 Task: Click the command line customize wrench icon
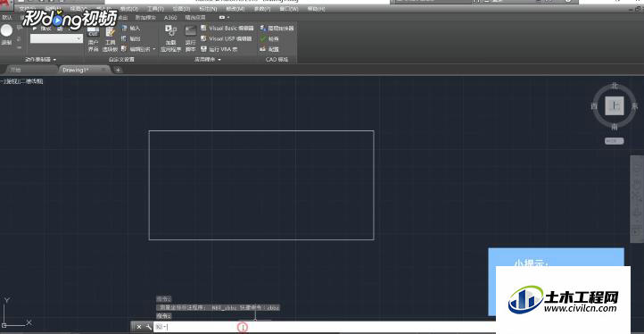tap(148, 327)
